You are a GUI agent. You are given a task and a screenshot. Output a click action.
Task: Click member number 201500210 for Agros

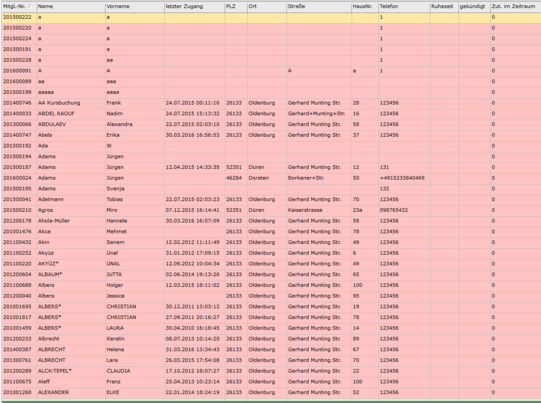pos(17,210)
